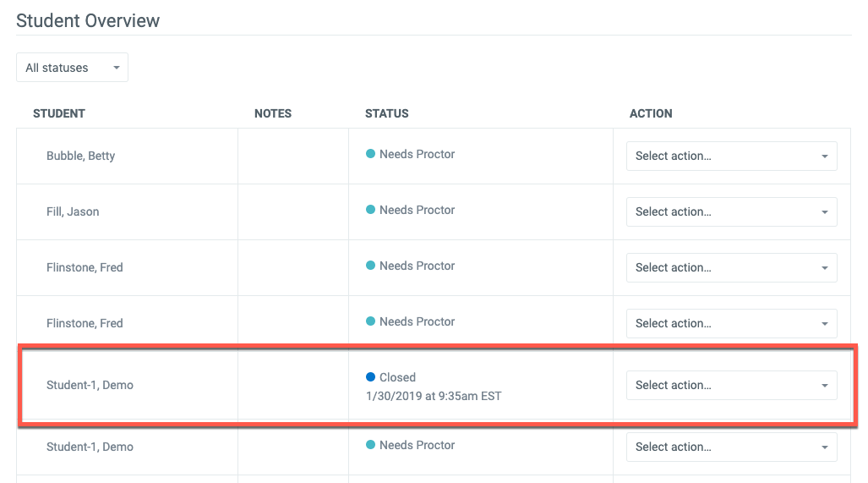Viewport: 868px width, 483px height.
Task: Click the status dot in the last row
Action: tap(371, 445)
